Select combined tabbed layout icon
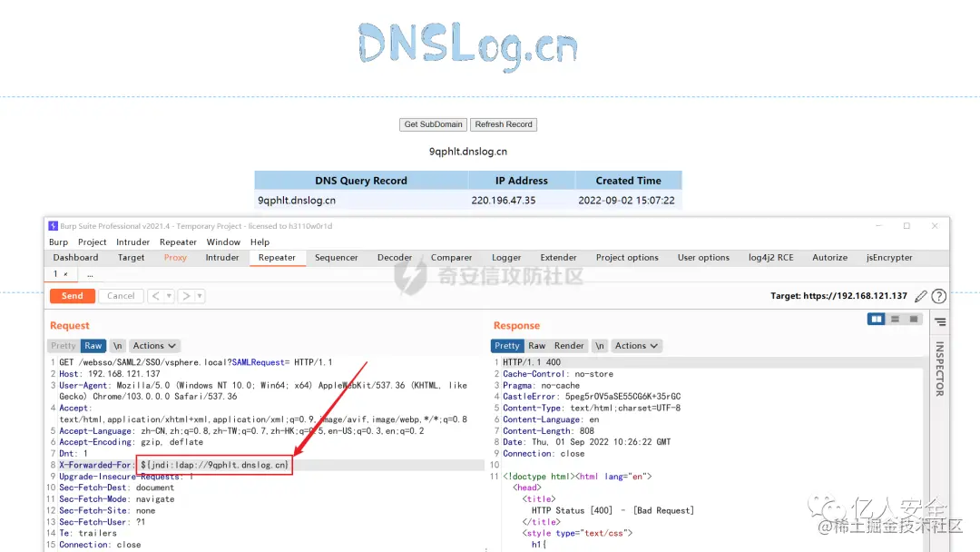The width and height of the screenshot is (980, 552). click(x=914, y=319)
